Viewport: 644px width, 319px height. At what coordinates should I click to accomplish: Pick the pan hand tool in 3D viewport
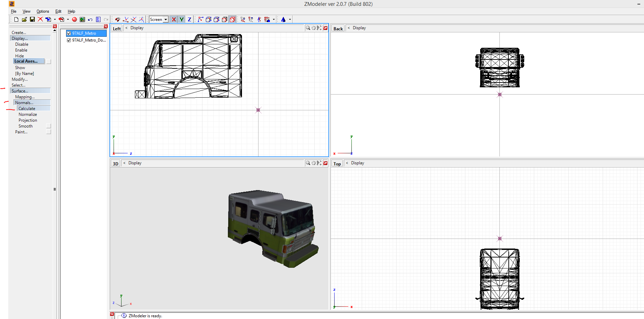314,163
